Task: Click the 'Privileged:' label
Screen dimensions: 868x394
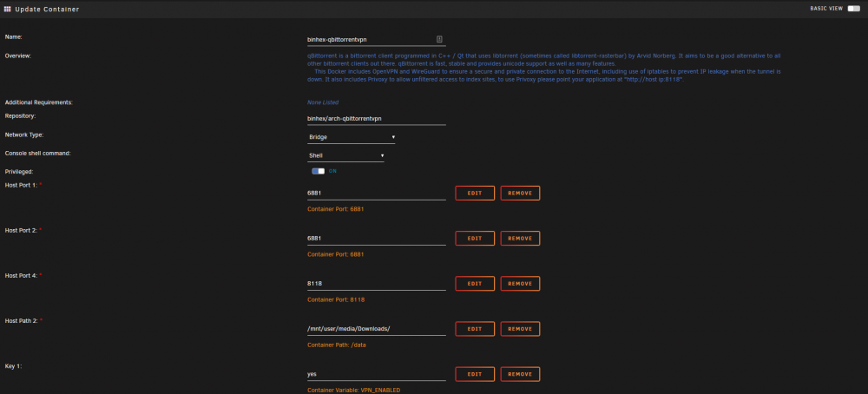Action: click(x=19, y=172)
